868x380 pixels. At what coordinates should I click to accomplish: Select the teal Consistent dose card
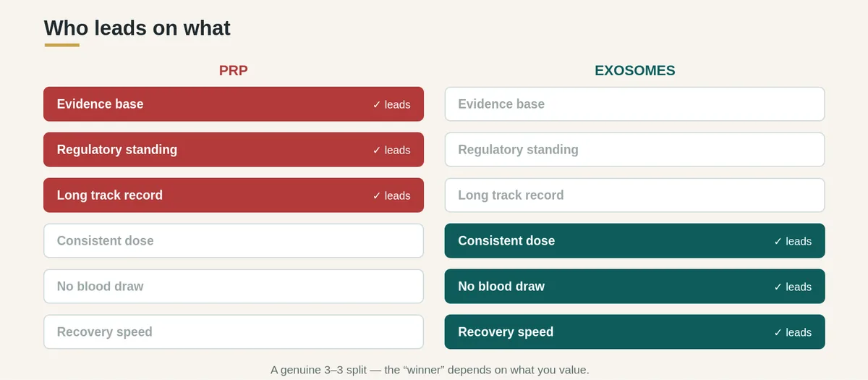(x=635, y=241)
